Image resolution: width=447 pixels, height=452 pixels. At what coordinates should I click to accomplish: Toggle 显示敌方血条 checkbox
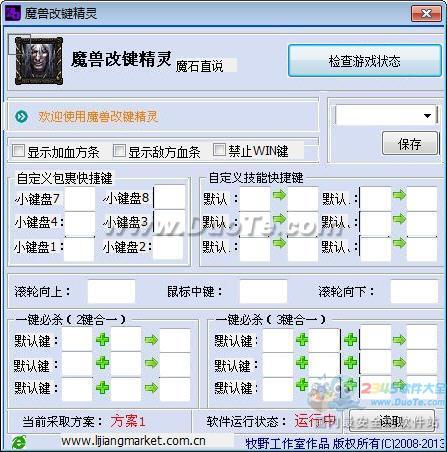tap(119, 150)
